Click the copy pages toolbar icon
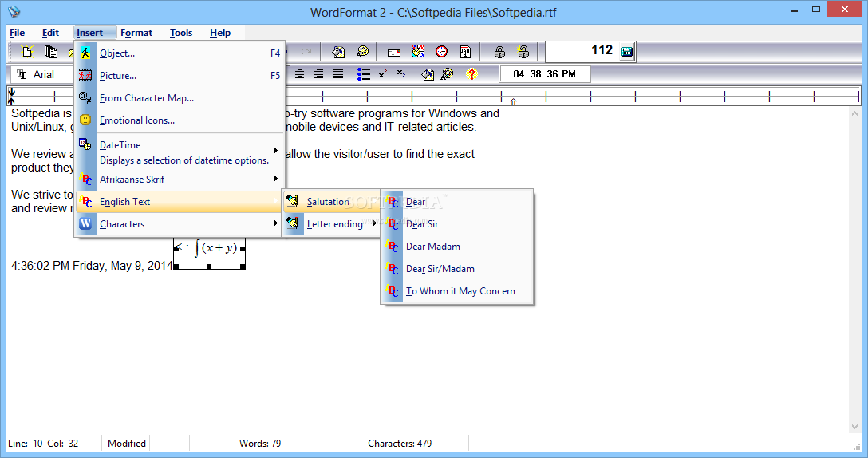868x458 pixels. point(51,52)
